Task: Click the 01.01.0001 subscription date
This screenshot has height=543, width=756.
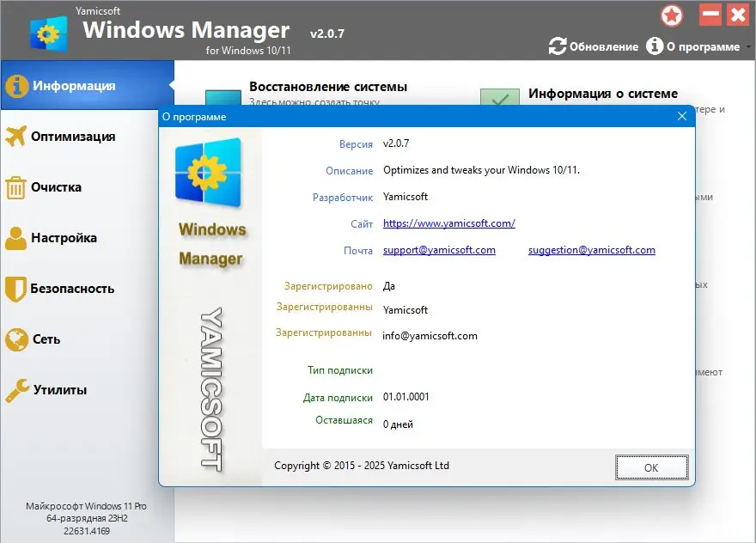Action: (406, 396)
